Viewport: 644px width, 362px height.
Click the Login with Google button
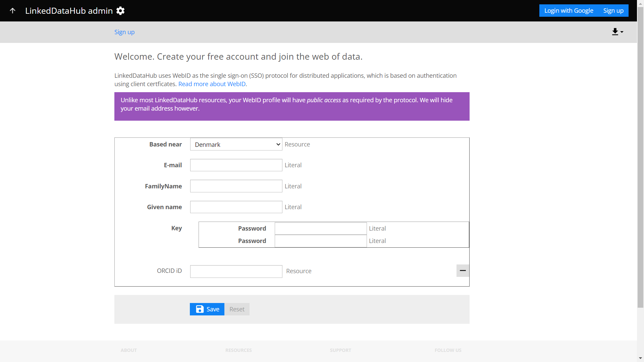click(x=569, y=10)
